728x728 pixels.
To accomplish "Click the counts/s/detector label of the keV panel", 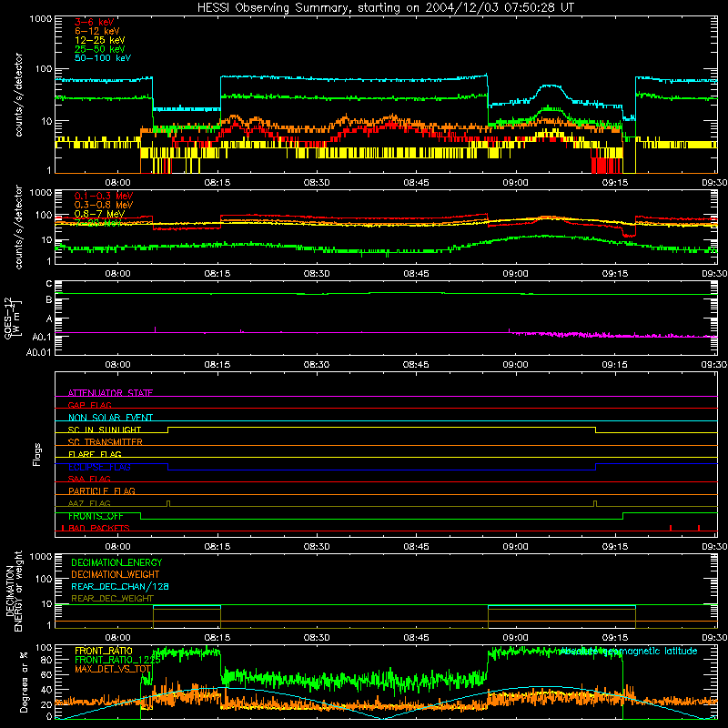I will click(x=18, y=95).
